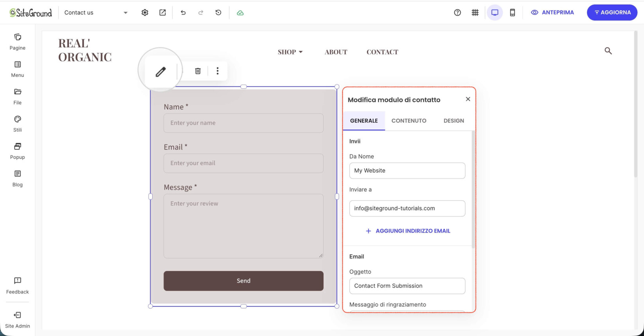Open the File manager in sidebar
644x336 pixels.
(x=18, y=97)
